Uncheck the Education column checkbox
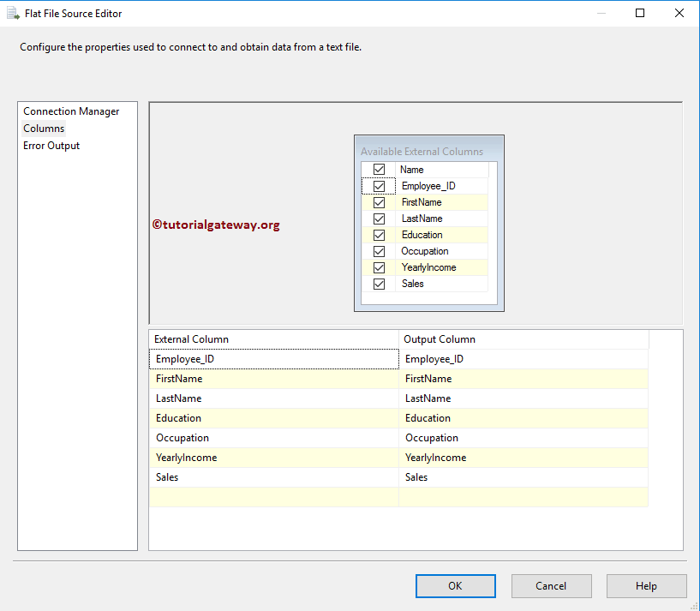The width and height of the screenshot is (700, 611). pos(379,234)
